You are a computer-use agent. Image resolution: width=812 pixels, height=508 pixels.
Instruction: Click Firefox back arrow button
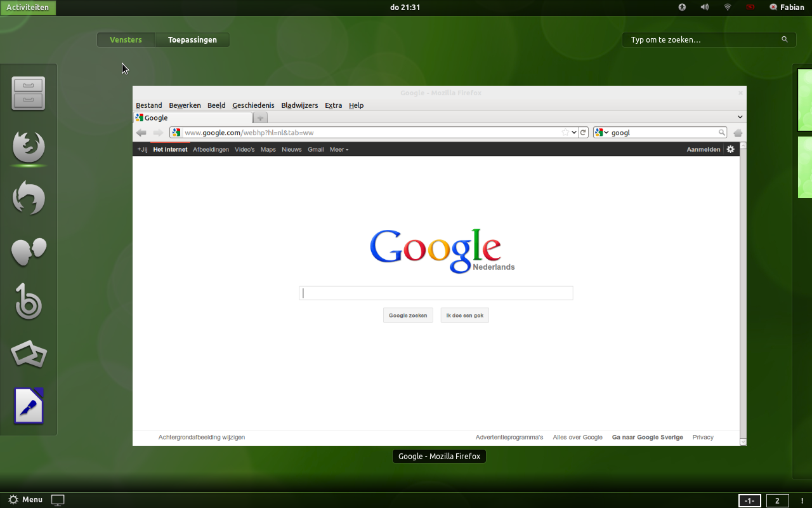[x=141, y=133]
